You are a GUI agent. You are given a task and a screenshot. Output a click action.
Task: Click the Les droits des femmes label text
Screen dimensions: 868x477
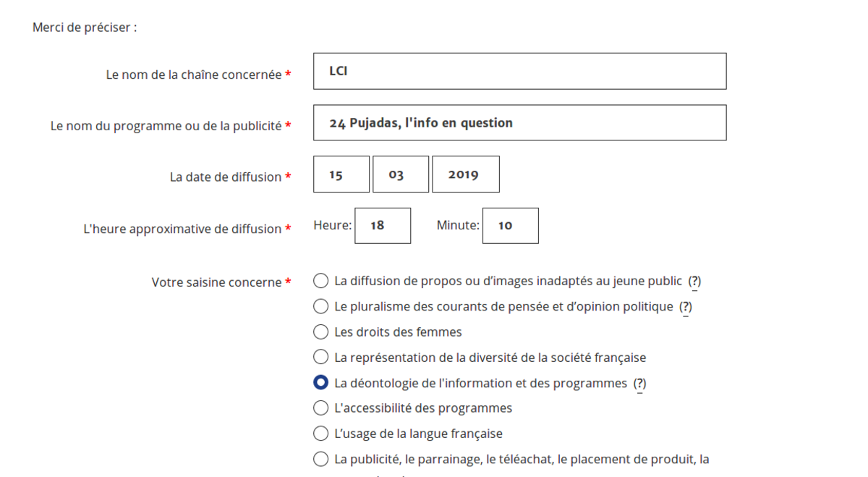point(398,332)
